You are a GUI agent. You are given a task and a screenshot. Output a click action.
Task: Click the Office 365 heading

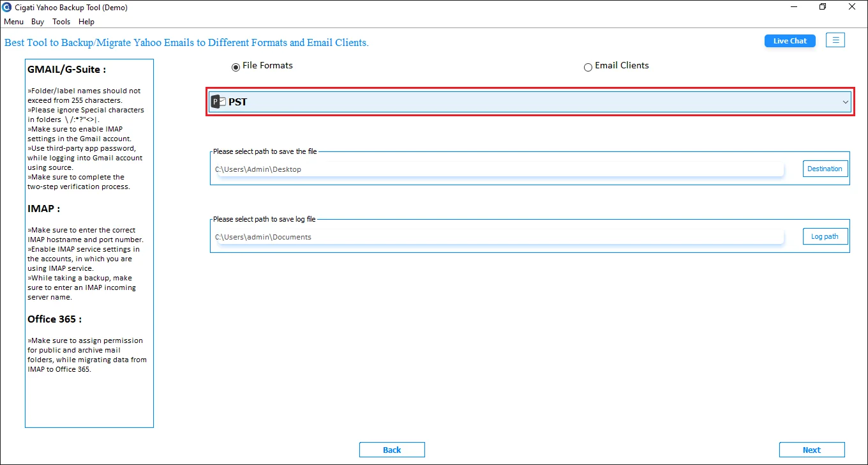pos(55,319)
